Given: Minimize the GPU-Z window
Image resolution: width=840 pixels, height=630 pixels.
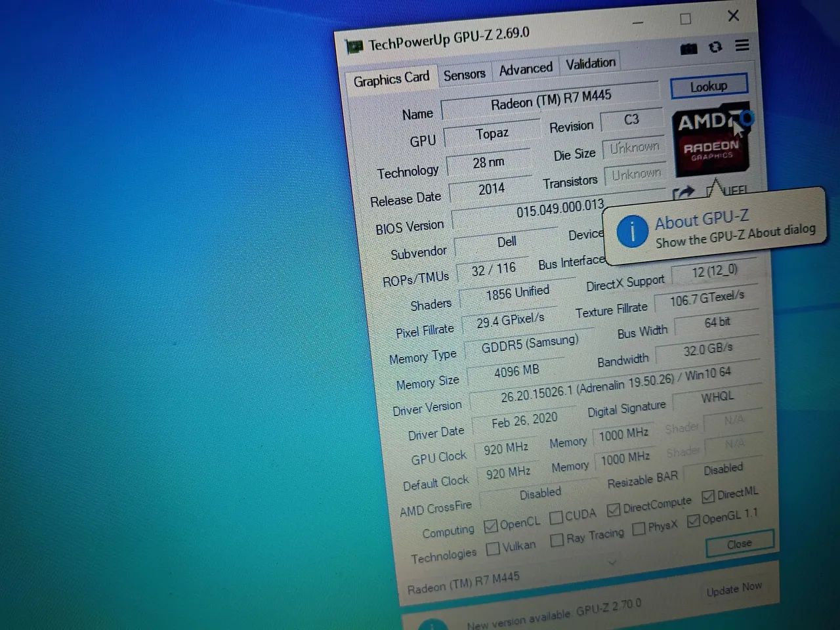Looking at the screenshot, I should [639, 23].
